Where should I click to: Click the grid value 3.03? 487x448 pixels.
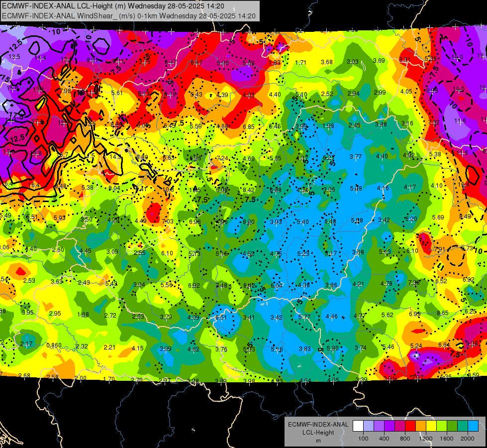pyautogui.click(x=353, y=62)
